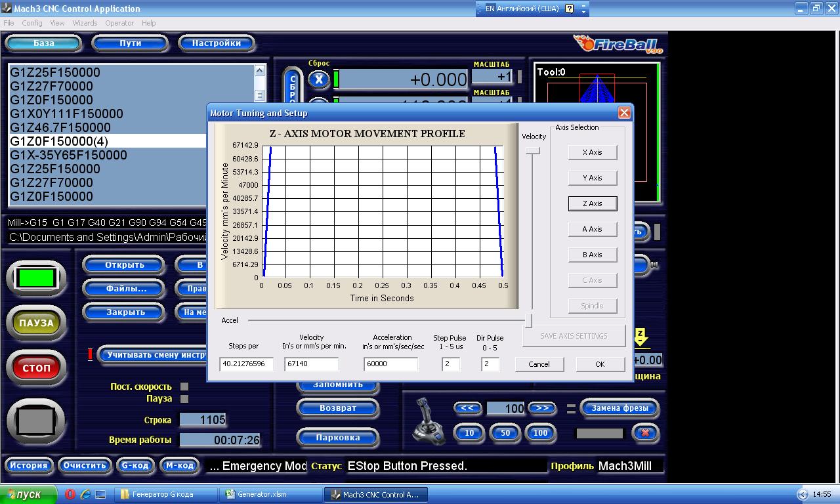Click the green cycle start button

pos(36,278)
